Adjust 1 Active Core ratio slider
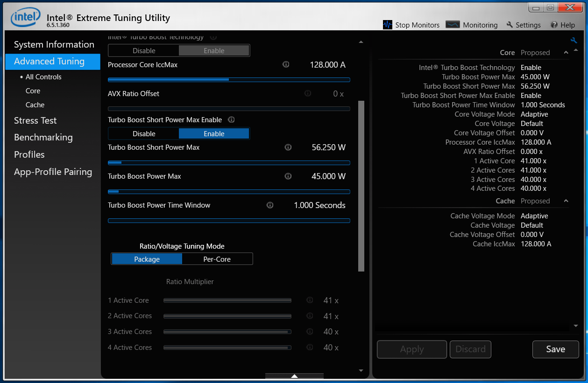 (x=227, y=301)
